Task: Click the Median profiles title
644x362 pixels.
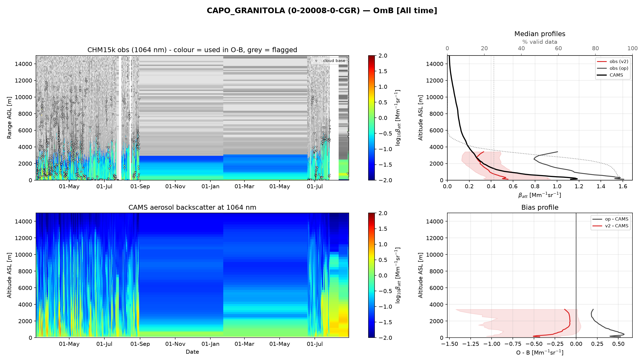Action: (x=540, y=34)
